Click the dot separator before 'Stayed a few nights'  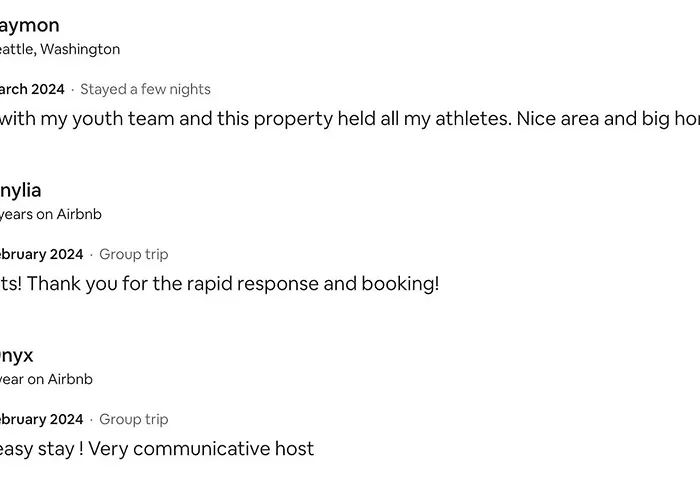(x=72, y=90)
